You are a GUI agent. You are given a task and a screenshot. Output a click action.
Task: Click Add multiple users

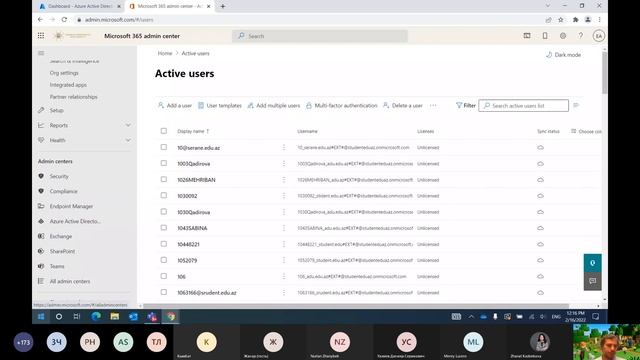click(274, 105)
